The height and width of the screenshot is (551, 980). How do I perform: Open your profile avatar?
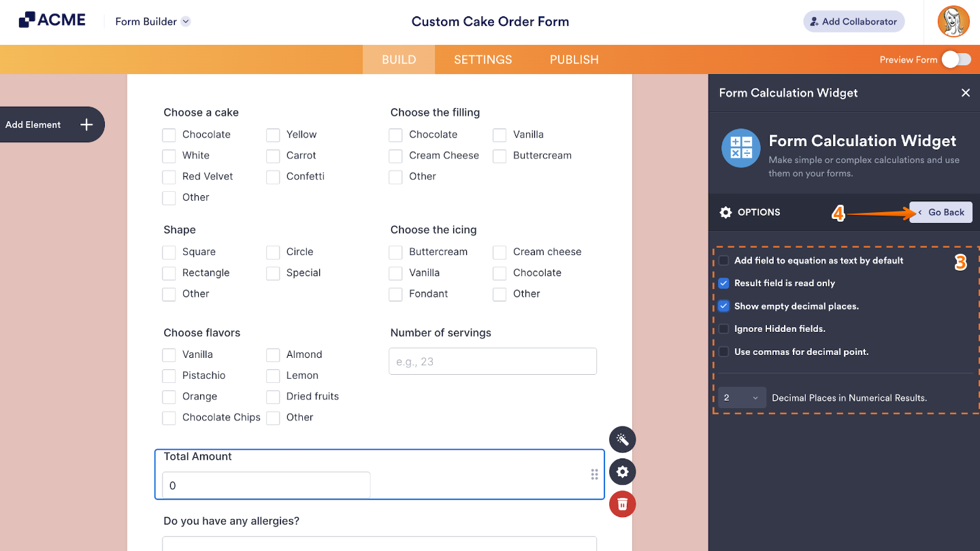(x=953, y=21)
